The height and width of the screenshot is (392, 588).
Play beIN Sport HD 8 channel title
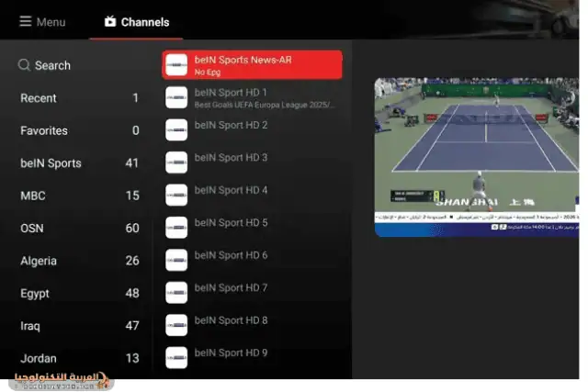[x=231, y=320]
